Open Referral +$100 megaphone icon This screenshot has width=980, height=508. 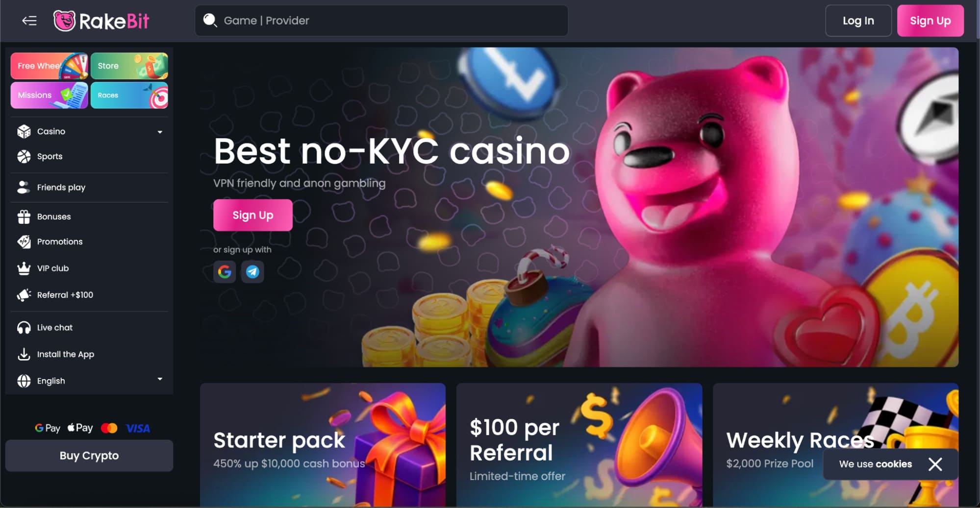pyautogui.click(x=24, y=294)
